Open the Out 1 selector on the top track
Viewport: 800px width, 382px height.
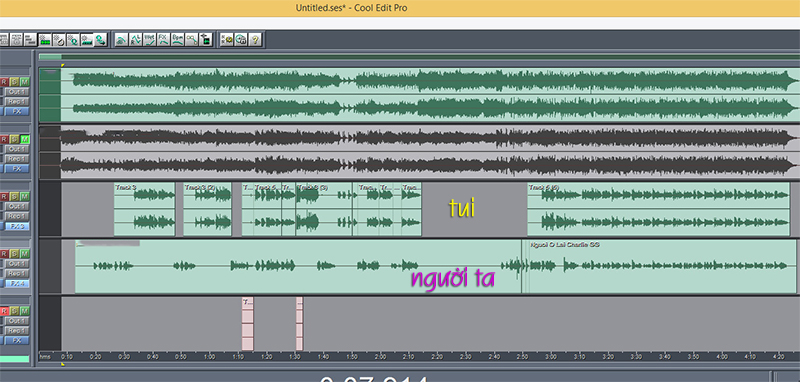[x=17, y=92]
